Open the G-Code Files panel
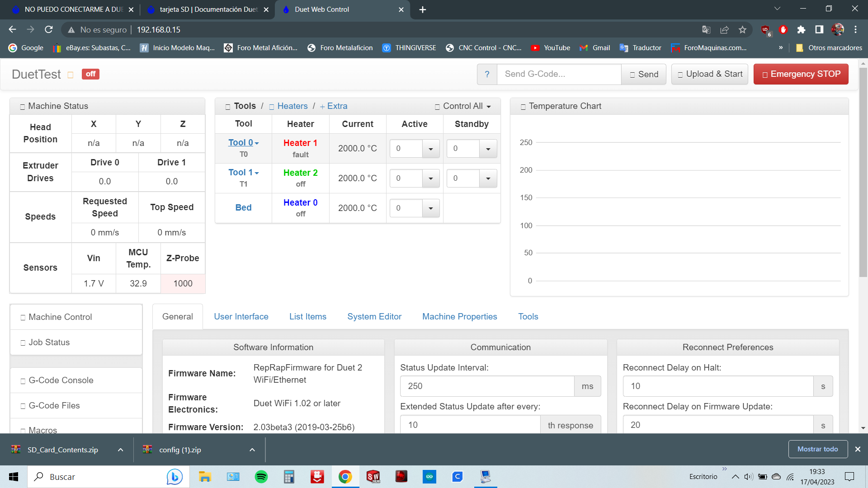Screen dimensions: 868x488 pos(55,404)
